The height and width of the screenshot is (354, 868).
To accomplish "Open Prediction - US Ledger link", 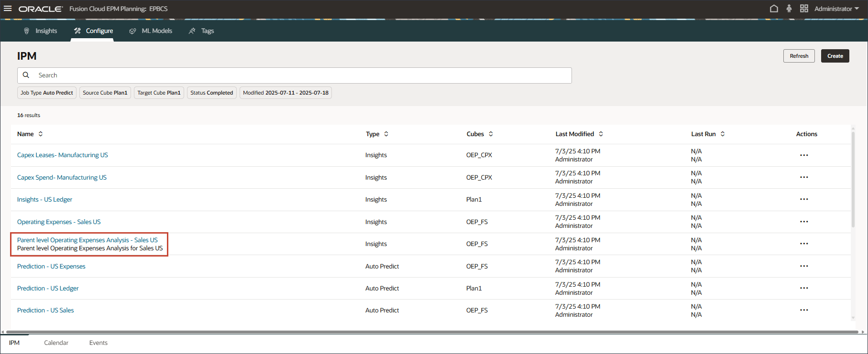I will click(x=48, y=289).
